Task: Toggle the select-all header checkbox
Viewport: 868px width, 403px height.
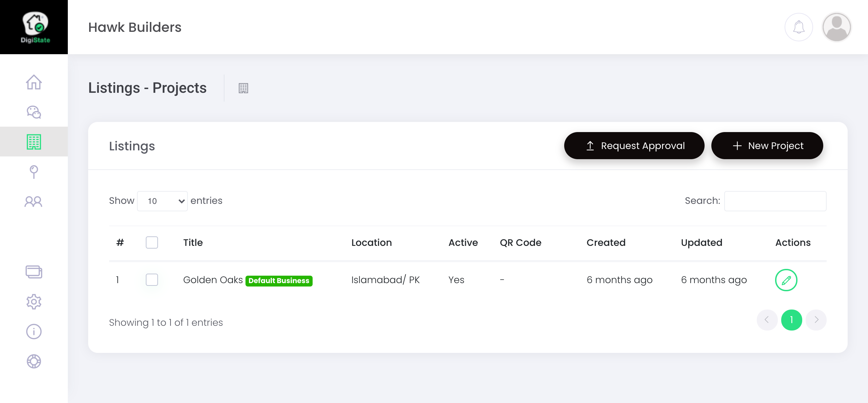Action: tap(152, 242)
